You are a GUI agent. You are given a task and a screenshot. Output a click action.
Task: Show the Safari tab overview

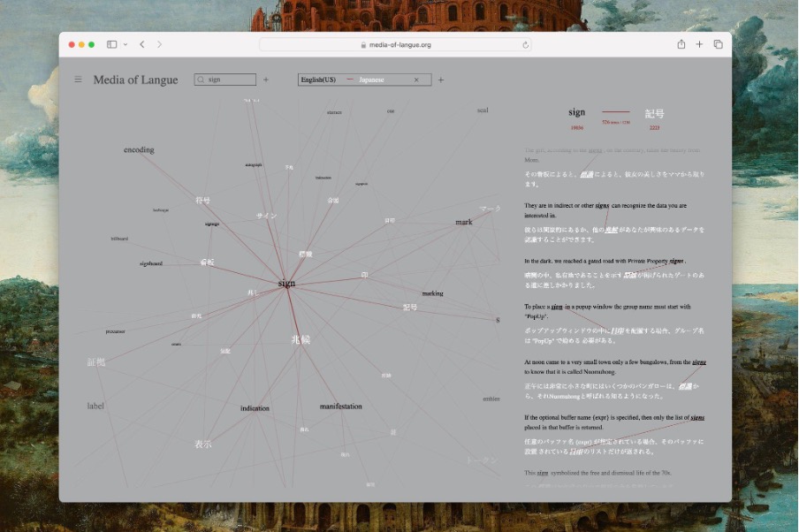point(718,44)
